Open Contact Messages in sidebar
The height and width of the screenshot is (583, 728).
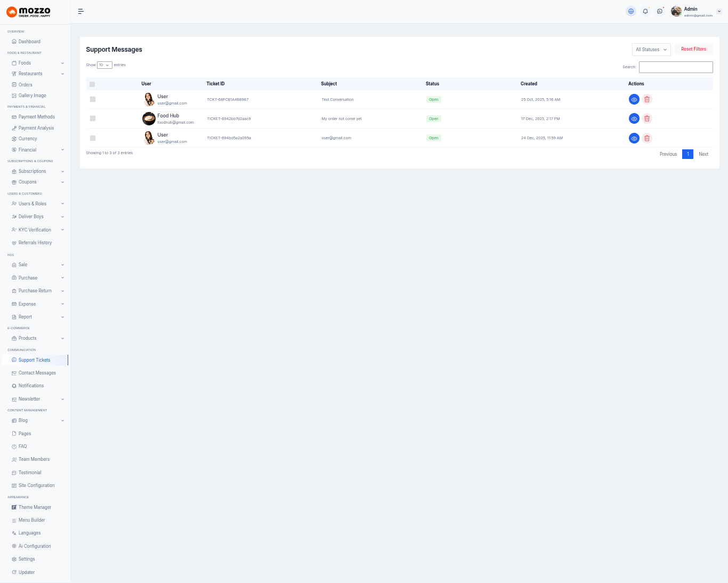37,373
